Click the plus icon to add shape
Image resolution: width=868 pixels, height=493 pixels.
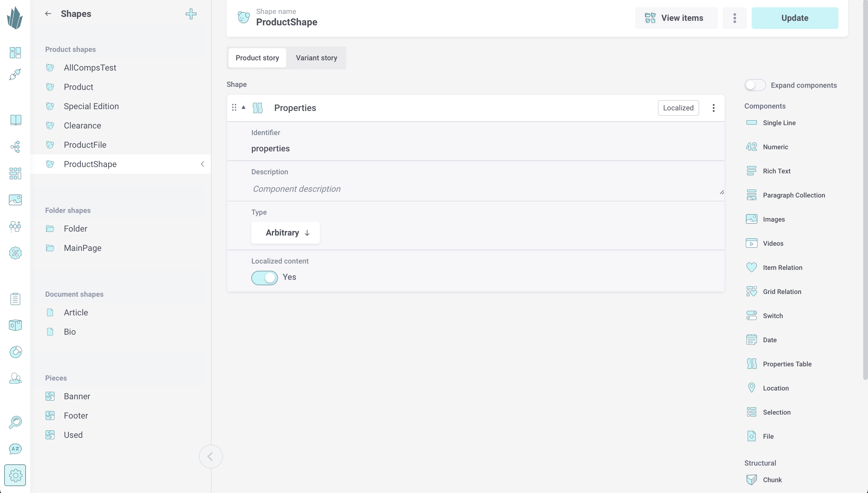[x=191, y=14]
